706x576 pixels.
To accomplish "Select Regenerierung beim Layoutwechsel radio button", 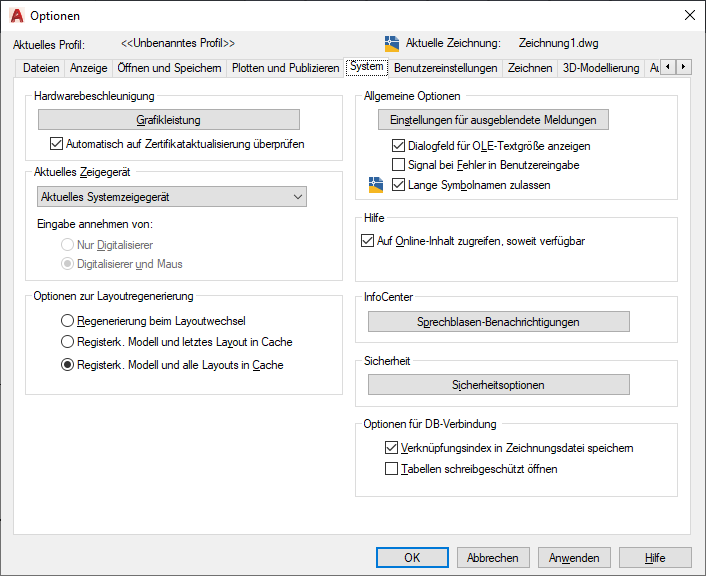I will coord(68,321).
